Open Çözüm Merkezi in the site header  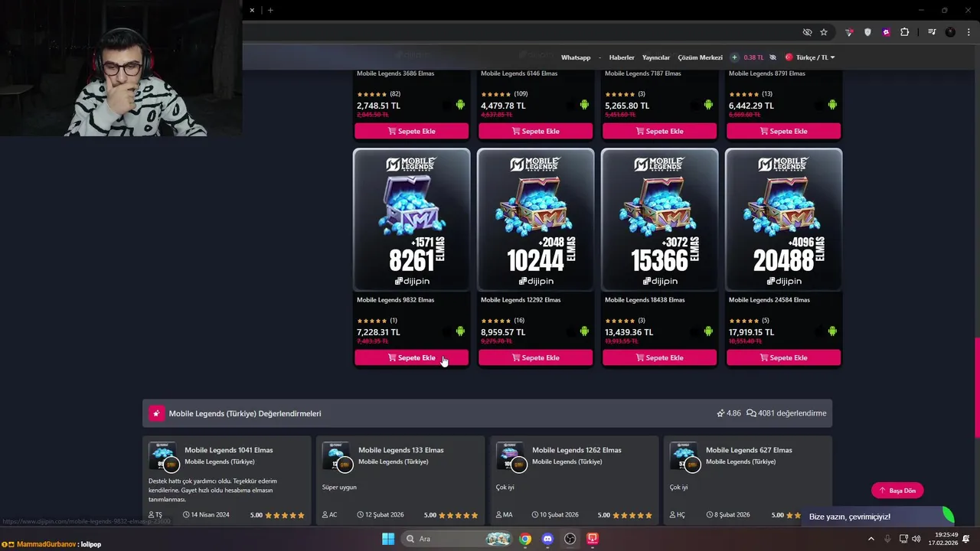(x=700, y=57)
